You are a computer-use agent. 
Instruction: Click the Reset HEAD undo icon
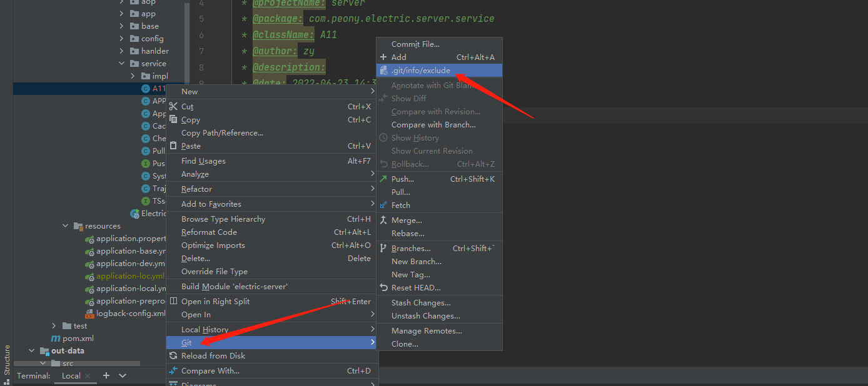click(383, 287)
